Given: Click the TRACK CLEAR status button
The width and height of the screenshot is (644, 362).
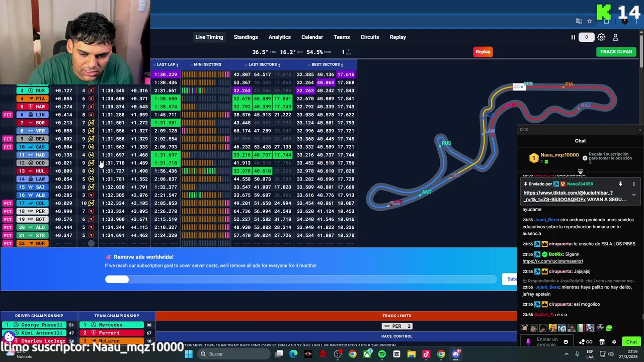Looking at the screenshot, I should point(616,52).
